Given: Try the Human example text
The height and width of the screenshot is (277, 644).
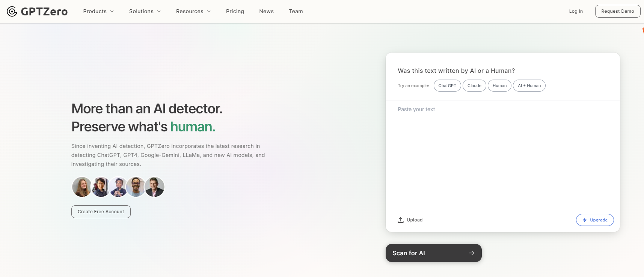Looking at the screenshot, I should (x=499, y=86).
